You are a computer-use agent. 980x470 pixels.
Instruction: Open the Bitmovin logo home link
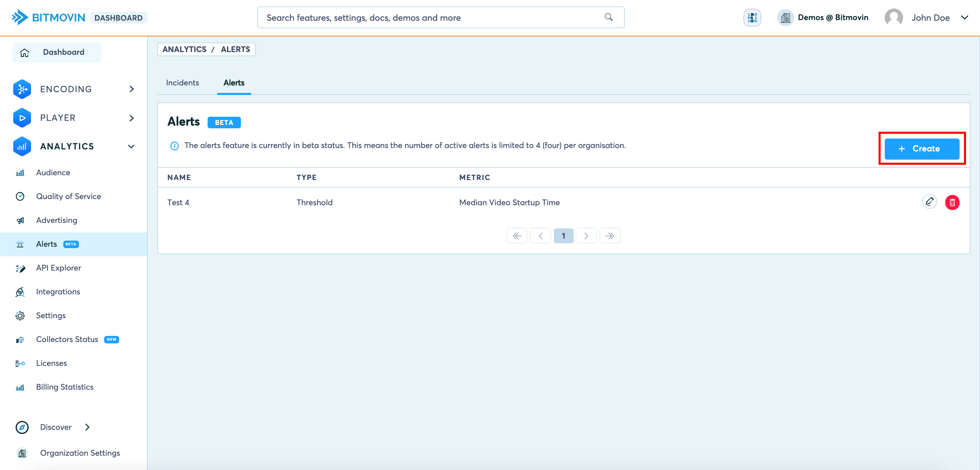pyautogui.click(x=49, y=17)
